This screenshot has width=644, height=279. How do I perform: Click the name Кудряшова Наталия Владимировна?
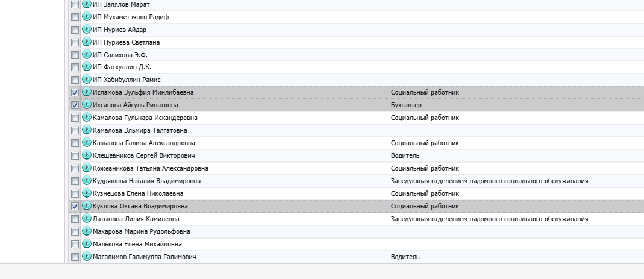coord(147,181)
